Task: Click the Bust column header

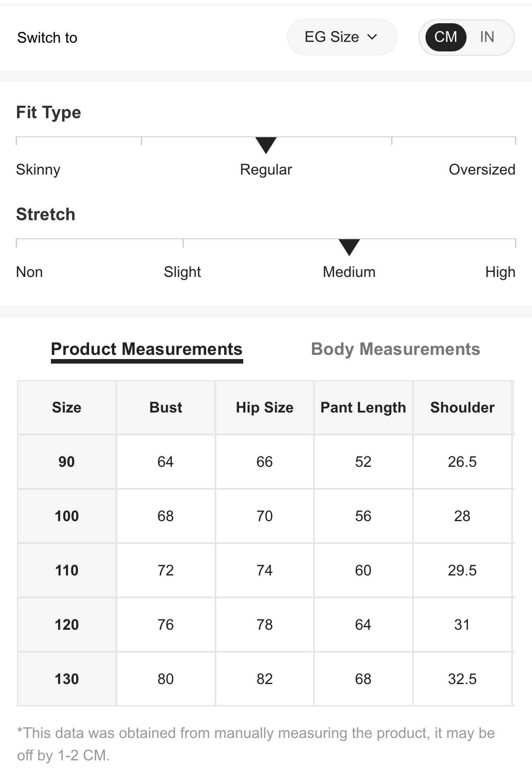Action: (166, 408)
